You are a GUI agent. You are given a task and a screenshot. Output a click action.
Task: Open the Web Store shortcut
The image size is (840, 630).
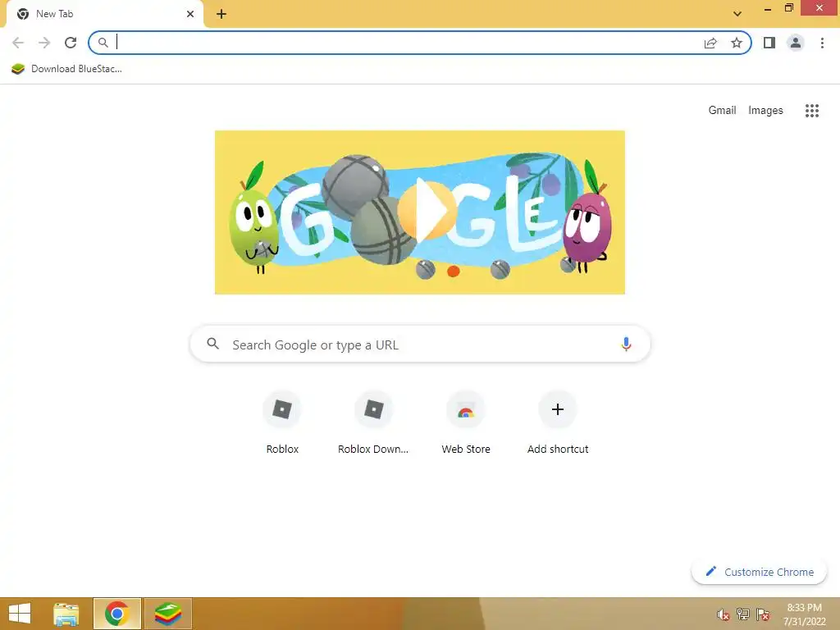tap(466, 423)
